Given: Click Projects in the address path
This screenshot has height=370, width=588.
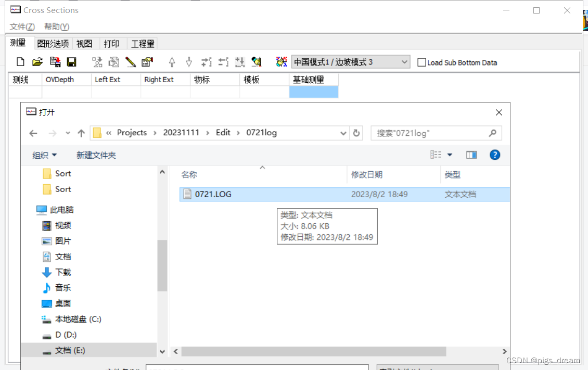Looking at the screenshot, I should 132,133.
